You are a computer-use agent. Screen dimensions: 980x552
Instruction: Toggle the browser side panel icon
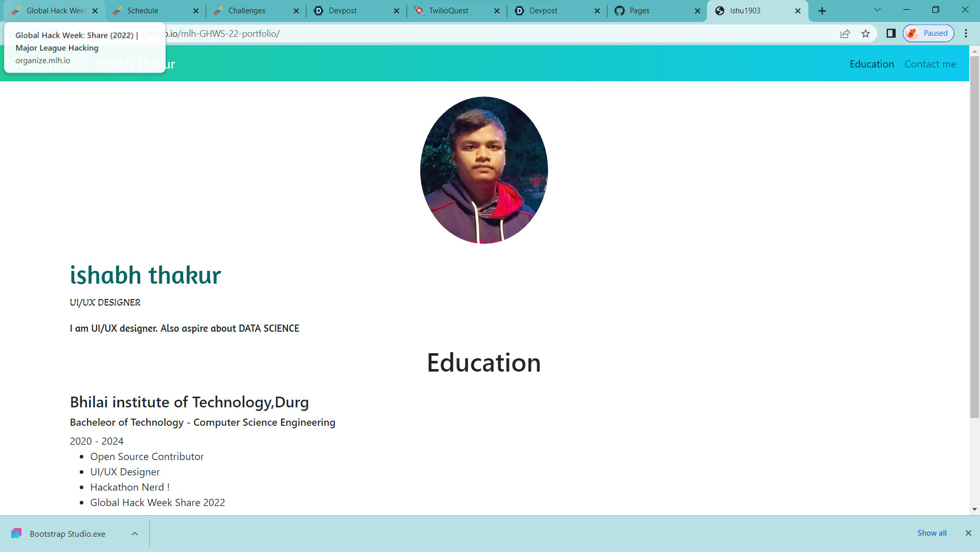891,33
